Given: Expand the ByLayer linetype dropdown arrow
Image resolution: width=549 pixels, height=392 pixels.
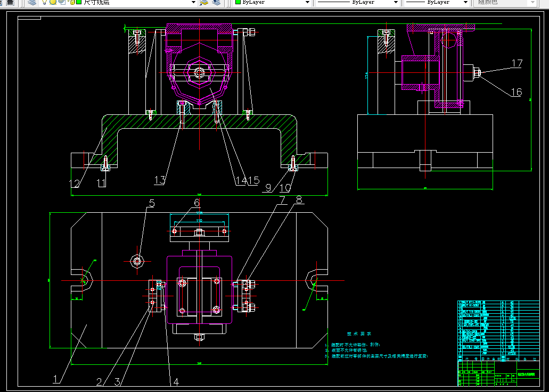Looking at the screenshot, I should [396, 2].
